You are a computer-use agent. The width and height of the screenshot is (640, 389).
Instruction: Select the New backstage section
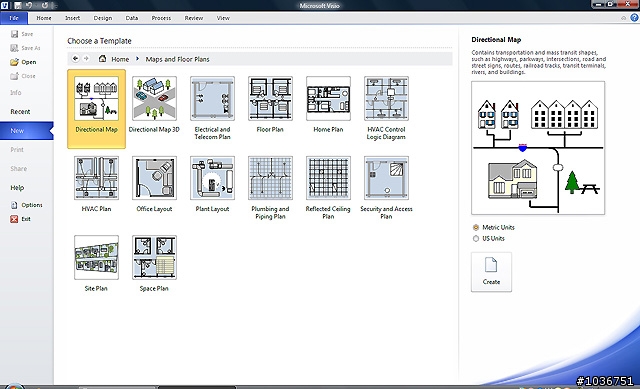[x=27, y=131]
